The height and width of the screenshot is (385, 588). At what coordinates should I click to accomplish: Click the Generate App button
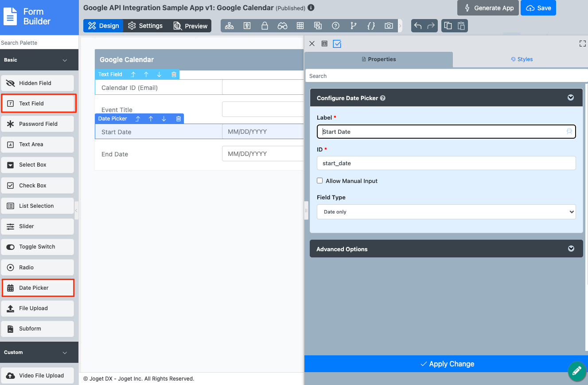click(x=488, y=8)
